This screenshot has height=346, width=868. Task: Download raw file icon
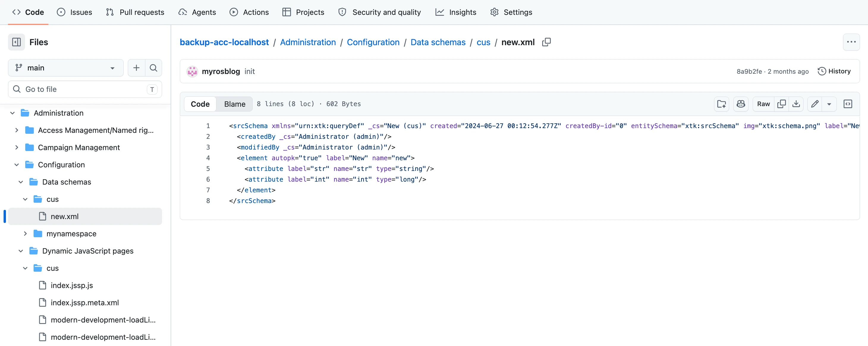[796, 104]
